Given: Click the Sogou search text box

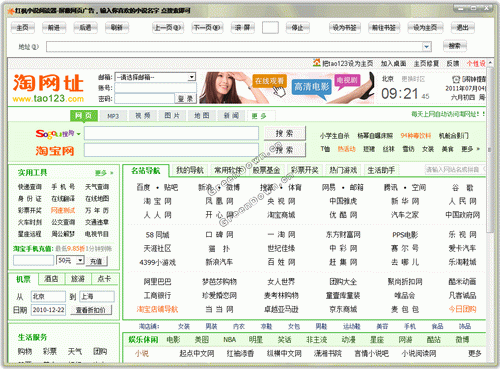Looking at the screenshot, I should pyautogui.click(x=171, y=133).
